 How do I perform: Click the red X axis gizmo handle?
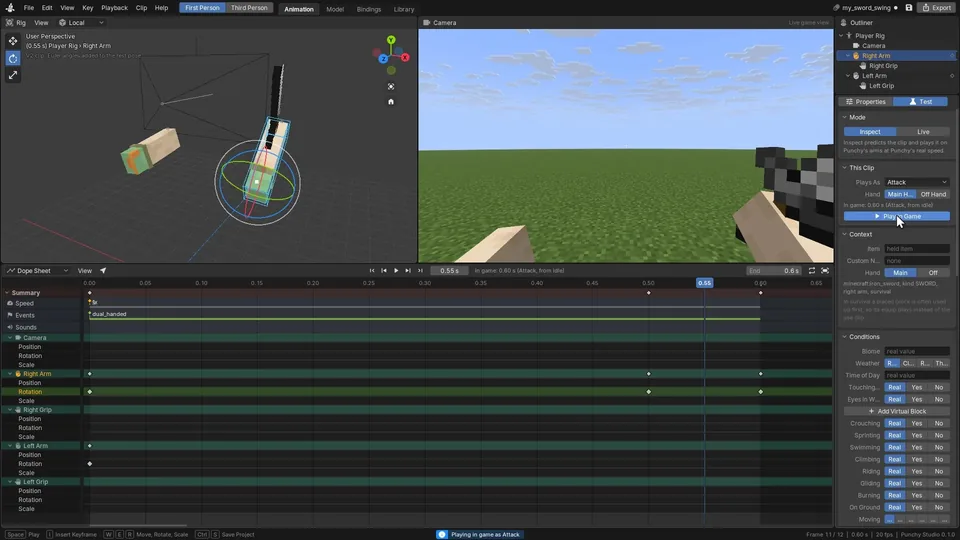pyautogui.click(x=405, y=58)
